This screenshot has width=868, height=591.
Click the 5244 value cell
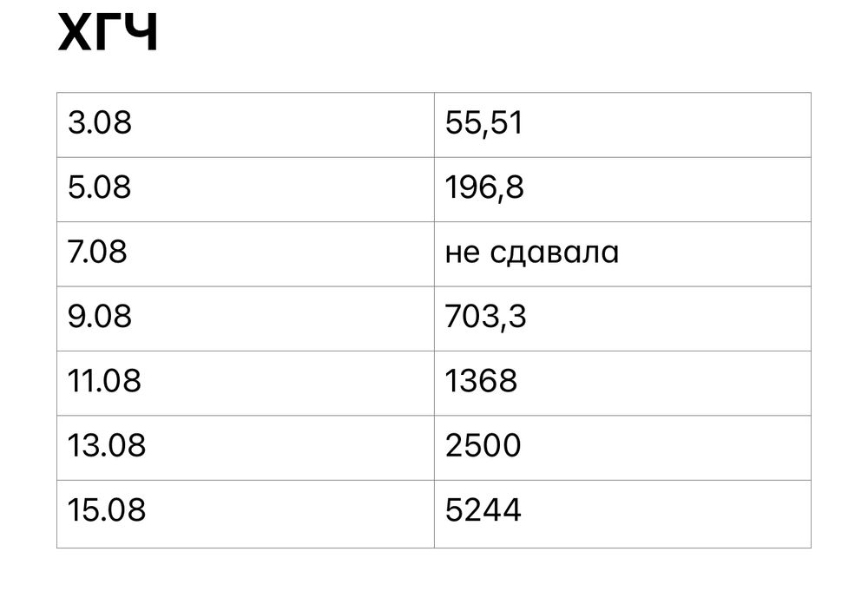(x=483, y=511)
